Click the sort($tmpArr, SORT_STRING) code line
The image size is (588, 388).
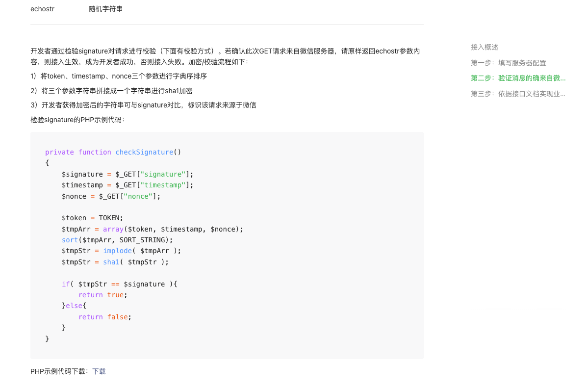click(117, 240)
